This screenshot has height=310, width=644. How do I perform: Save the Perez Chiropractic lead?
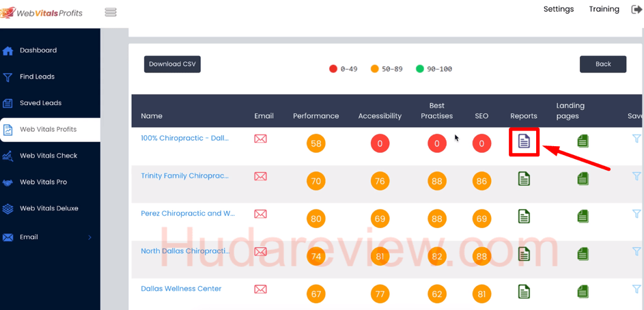[x=636, y=214]
